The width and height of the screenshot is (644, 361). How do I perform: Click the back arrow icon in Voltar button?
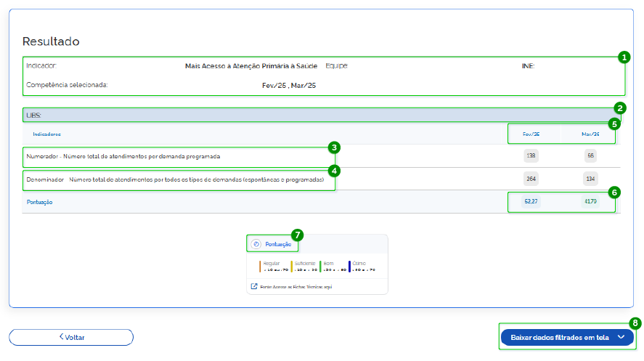pyautogui.click(x=62, y=337)
